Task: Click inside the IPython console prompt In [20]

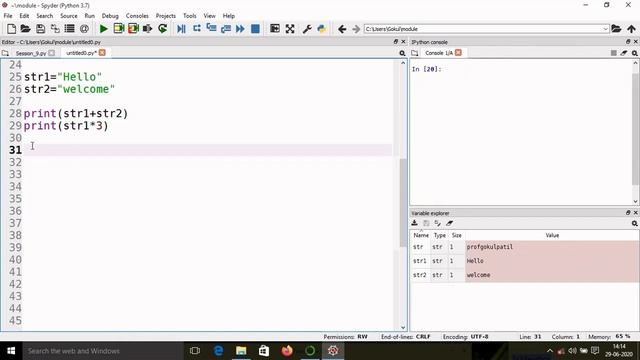Action: 427,69
